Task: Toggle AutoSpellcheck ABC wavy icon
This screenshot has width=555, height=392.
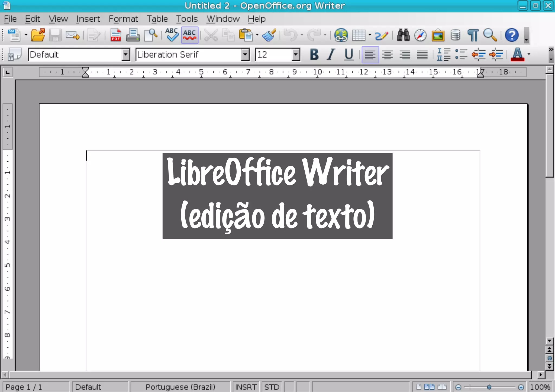Action: click(190, 35)
